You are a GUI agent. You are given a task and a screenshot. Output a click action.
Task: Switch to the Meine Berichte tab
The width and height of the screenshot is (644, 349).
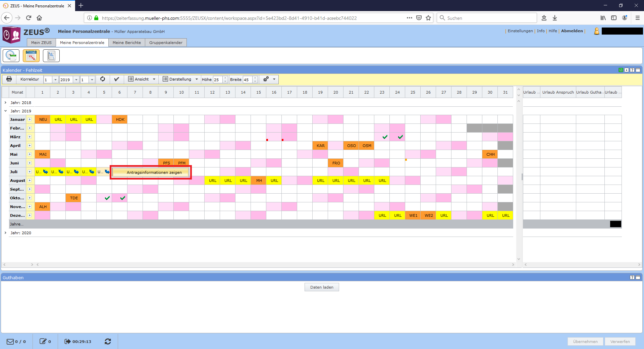click(x=126, y=43)
